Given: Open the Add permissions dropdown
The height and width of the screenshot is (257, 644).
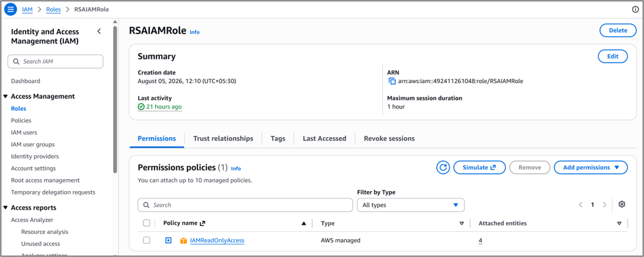Looking at the screenshot, I should 591,167.
